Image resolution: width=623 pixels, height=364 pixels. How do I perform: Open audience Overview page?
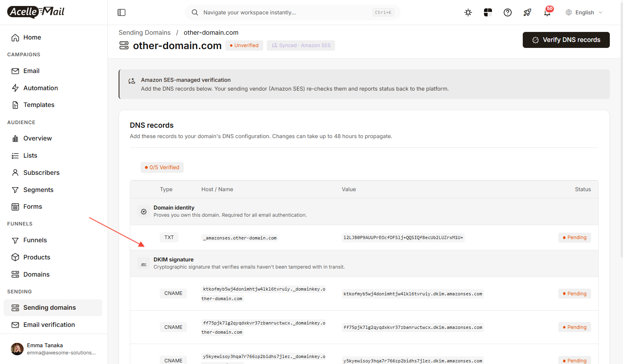coord(53,138)
